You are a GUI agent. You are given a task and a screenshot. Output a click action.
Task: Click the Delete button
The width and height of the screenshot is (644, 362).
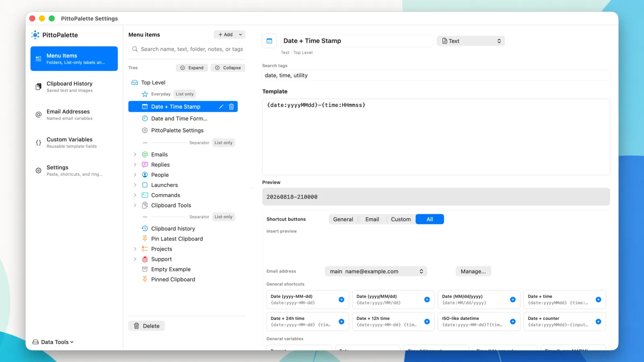tap(147, 326)
